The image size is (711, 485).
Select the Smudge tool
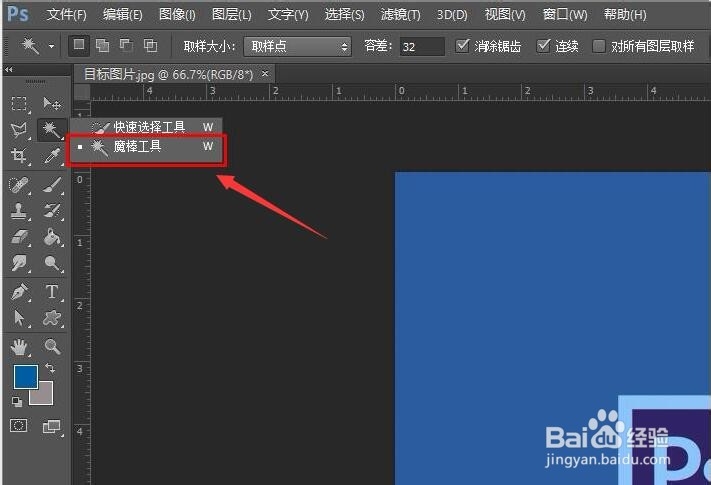pyautogui.click(x=19, y=262)
